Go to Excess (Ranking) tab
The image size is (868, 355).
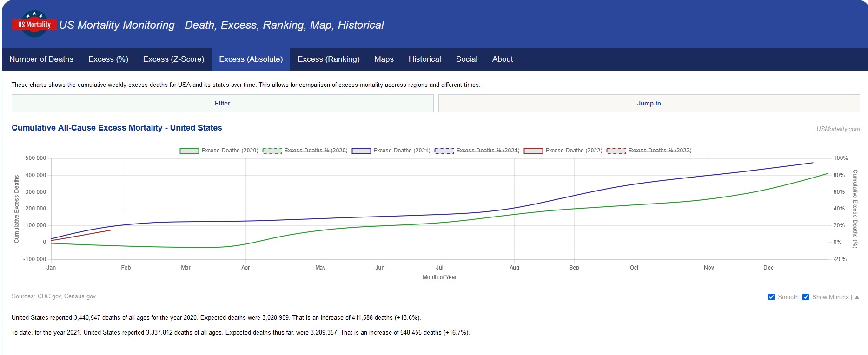[x=328, y=59]
